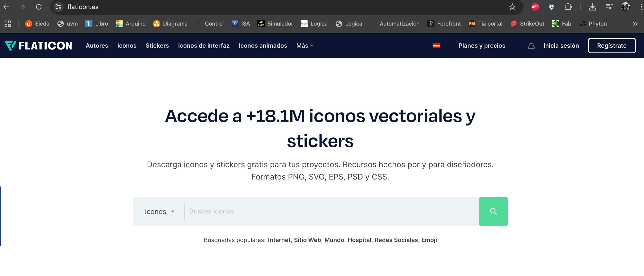Open the StrikeOut bookmark

527,23
